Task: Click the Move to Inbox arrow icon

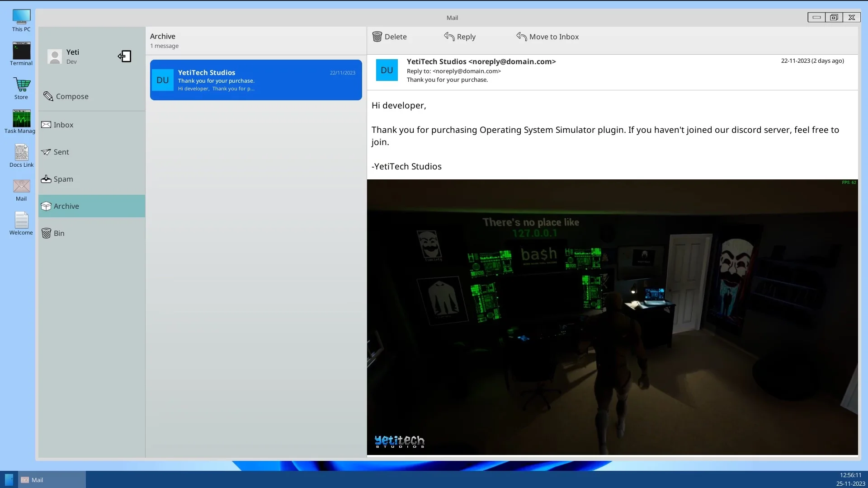Action: click(x=521, y=37)
